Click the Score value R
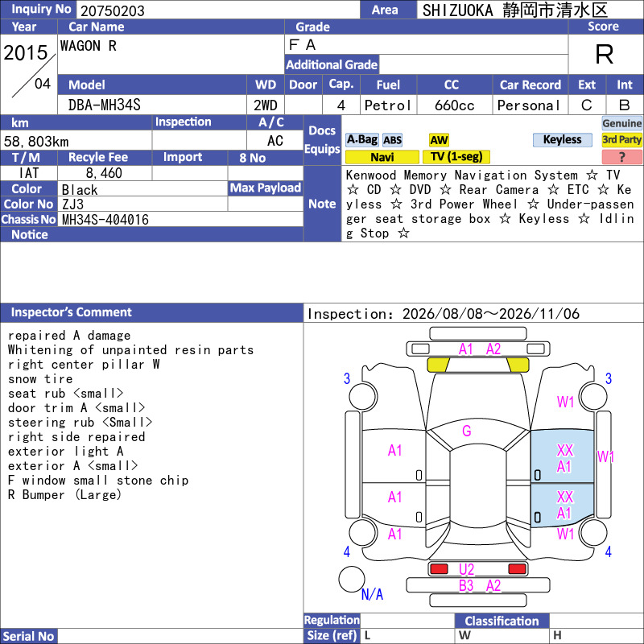This screenshot has width=644, height=644. [605, 54]
